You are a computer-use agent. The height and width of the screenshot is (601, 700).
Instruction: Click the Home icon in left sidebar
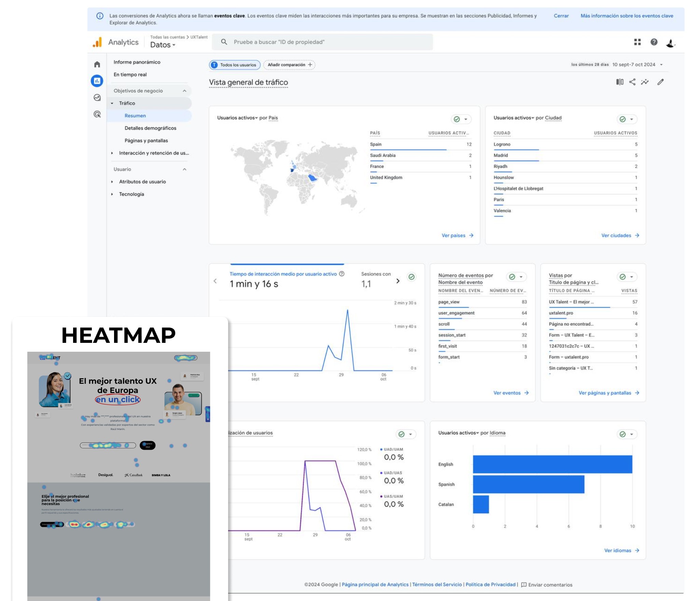pos(97,64)
